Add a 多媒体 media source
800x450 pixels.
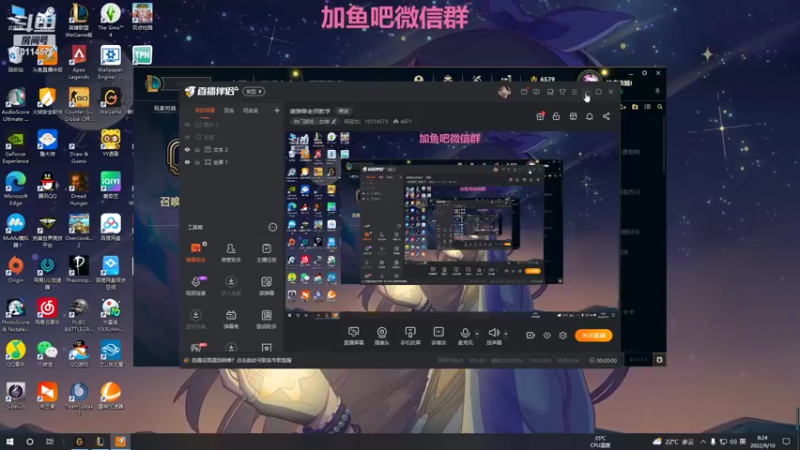point(438,336)
